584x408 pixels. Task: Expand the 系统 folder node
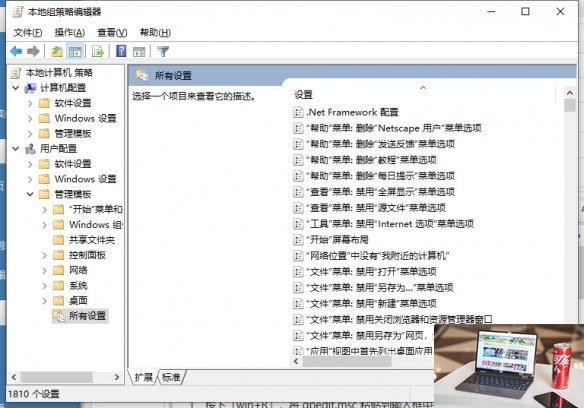tap(45, 286)
